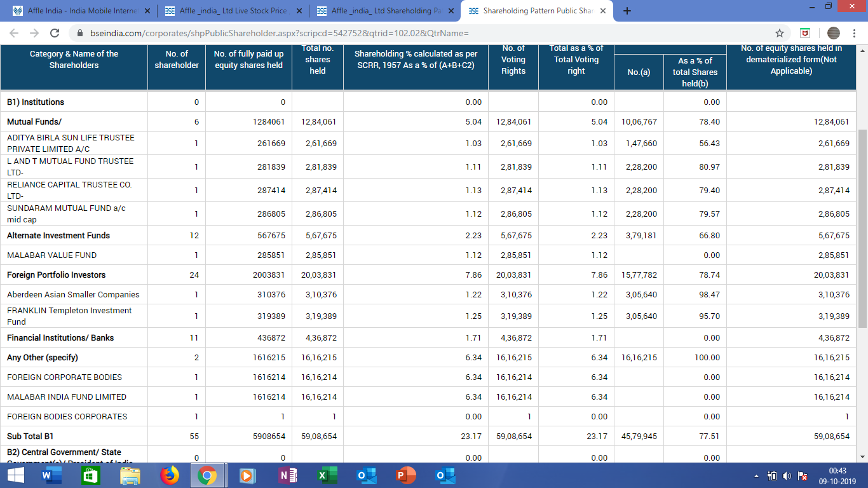View site info via the padlock icon
This screenshot has height=488, width=868.
80,33
